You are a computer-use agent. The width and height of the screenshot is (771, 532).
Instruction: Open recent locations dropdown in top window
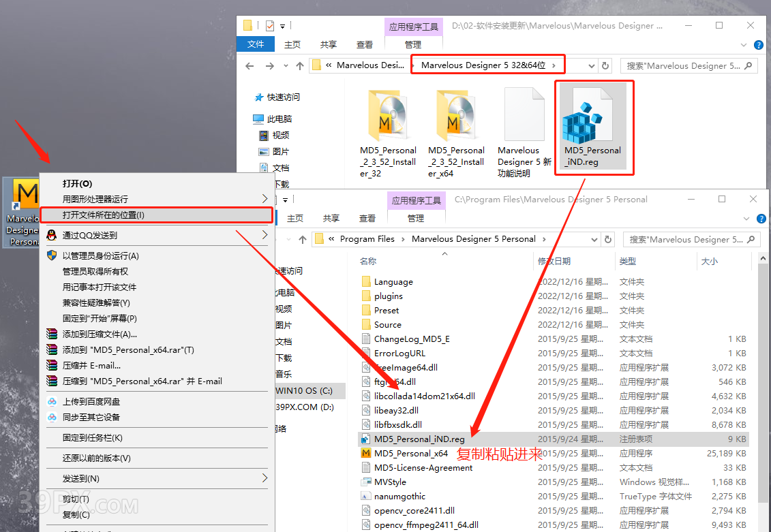(285, 65)
